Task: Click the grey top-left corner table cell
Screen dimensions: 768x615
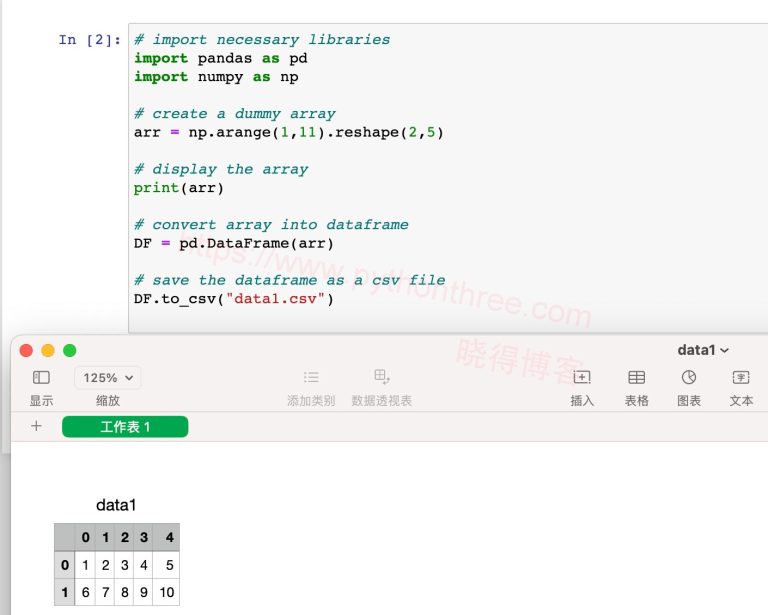Action: (x=64, y=538)
